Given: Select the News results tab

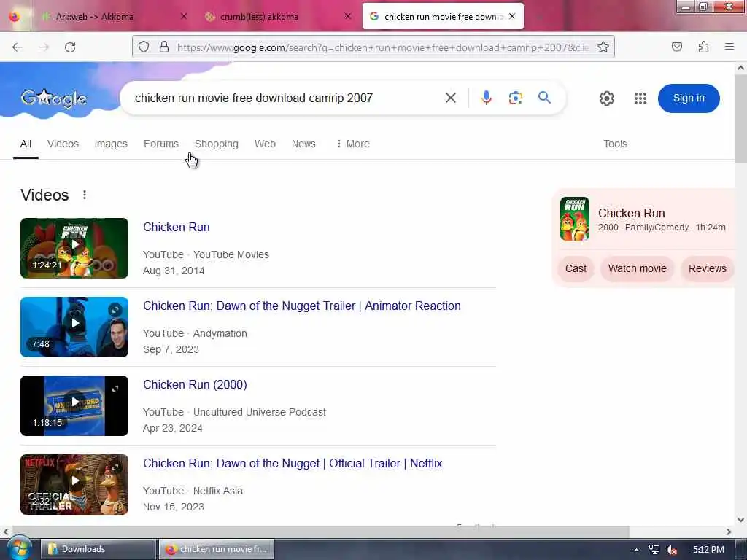Looking at the screenshot, I should pos(303,144).
